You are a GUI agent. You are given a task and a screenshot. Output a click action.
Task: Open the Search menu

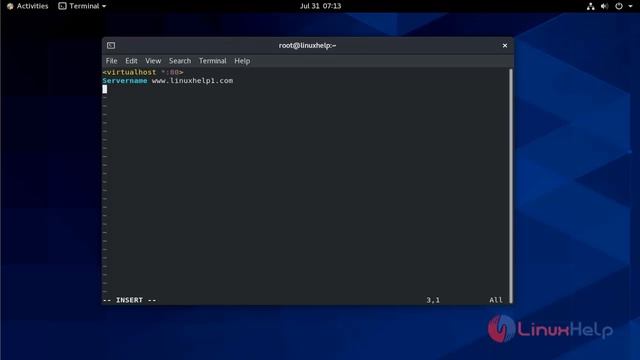180,61
